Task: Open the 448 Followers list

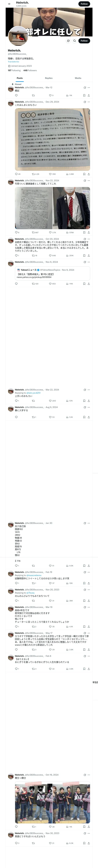Action: click(x=30, y=70)
